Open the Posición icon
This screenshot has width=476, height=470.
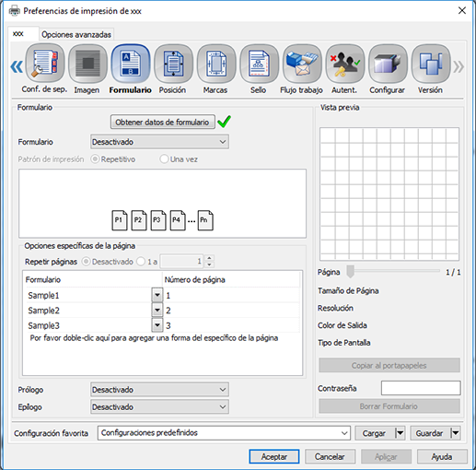click(x=173, y=64)
